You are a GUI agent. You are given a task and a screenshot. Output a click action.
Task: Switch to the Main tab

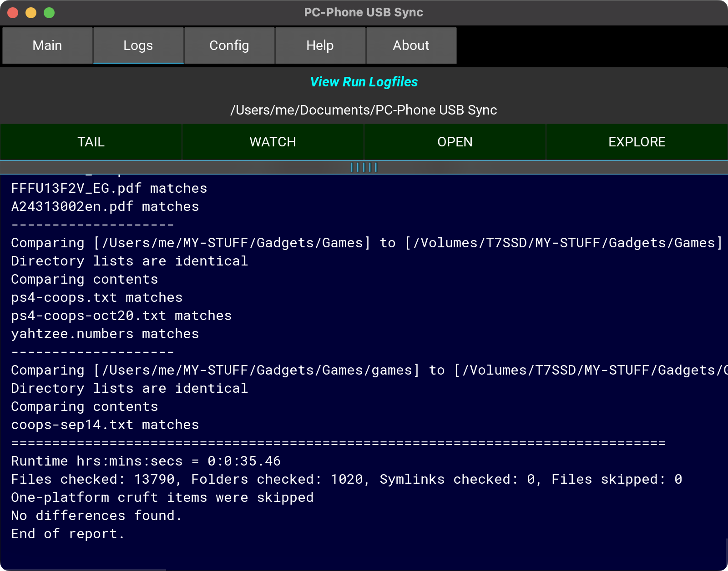click(47, 45)
